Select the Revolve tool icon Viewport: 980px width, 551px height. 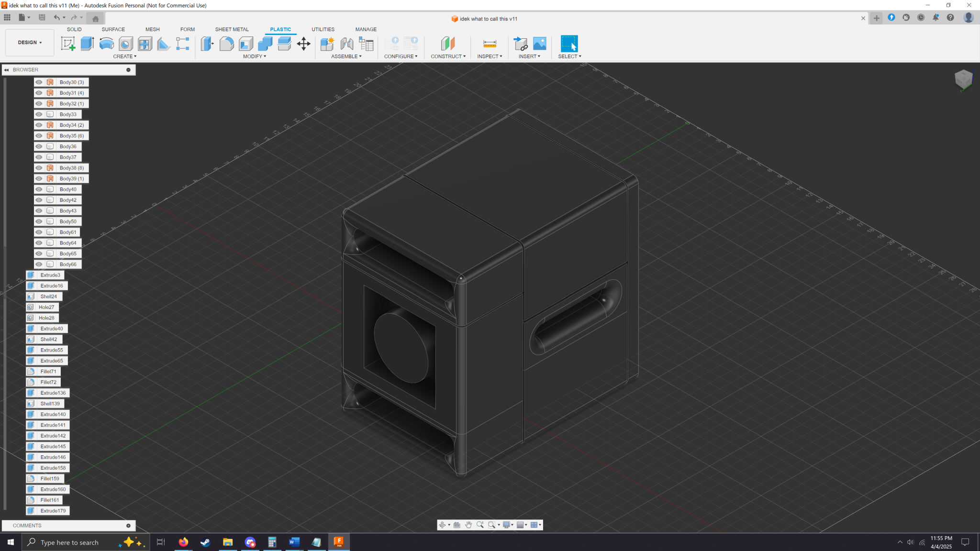[106, 44]
